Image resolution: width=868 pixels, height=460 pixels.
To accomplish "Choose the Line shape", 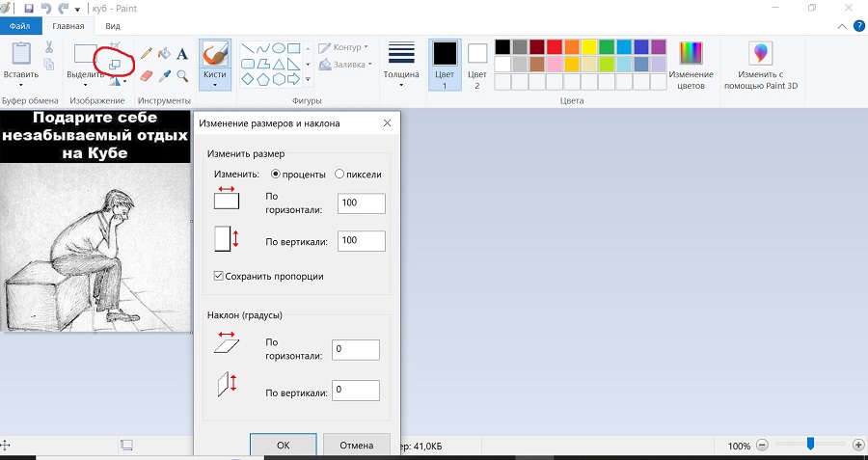I will click(x=248, y=48).
